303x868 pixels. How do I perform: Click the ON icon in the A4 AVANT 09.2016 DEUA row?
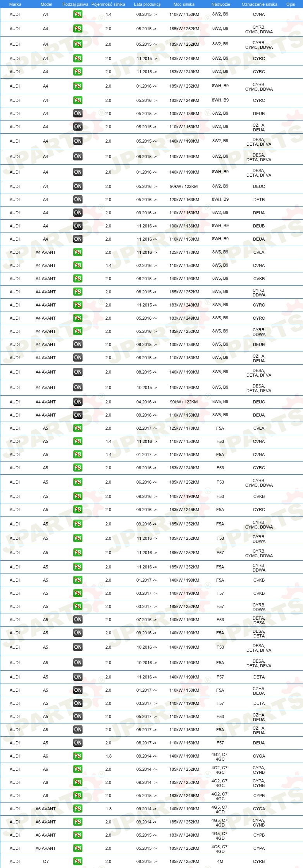77,415
